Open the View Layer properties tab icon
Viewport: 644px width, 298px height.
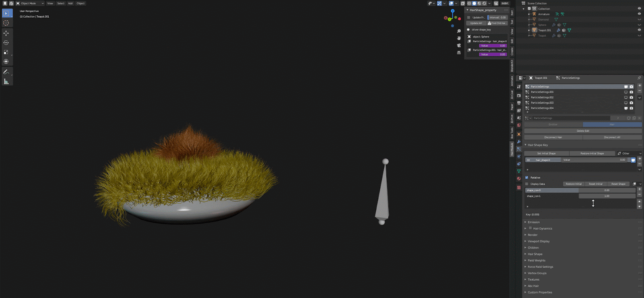click(519, 110)
